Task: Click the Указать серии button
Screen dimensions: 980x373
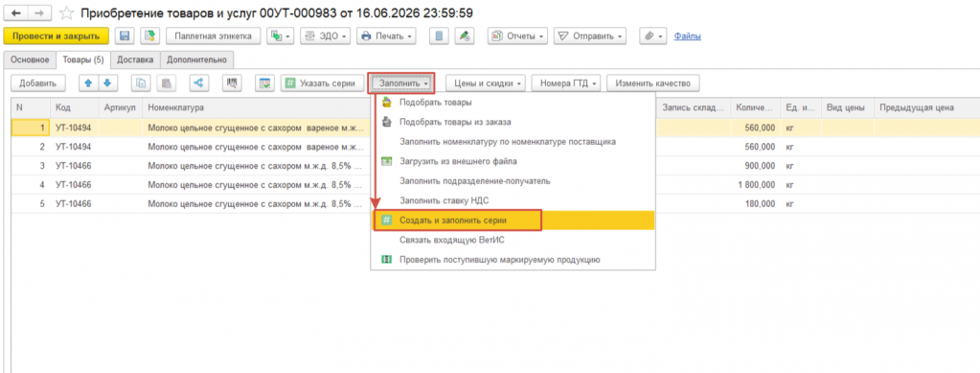Action: tap(323, 82)
